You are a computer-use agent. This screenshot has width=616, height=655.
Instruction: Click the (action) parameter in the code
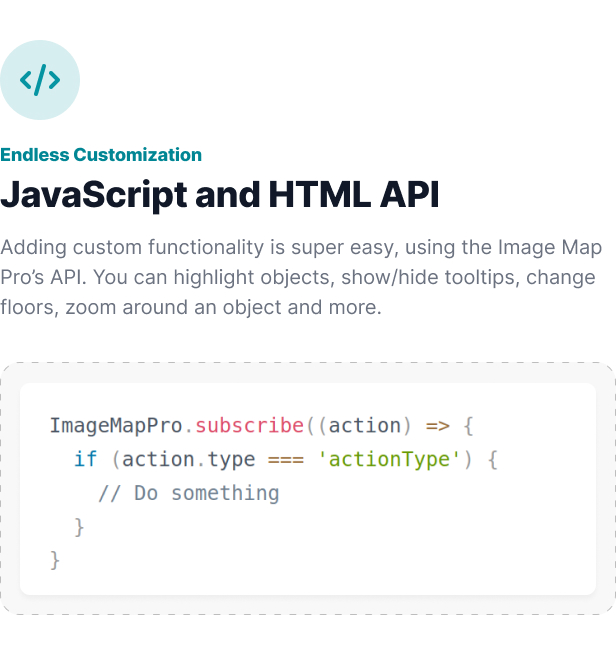[x=365, y=426]
